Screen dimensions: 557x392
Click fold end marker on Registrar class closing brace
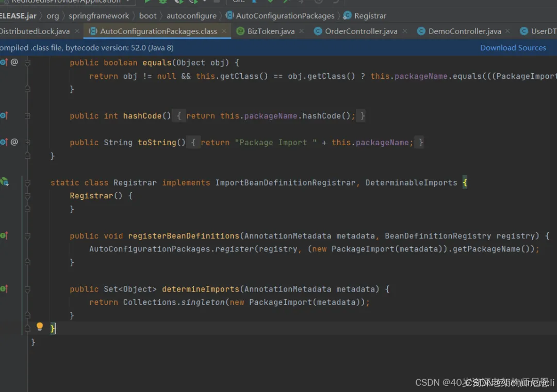[27, 329]
